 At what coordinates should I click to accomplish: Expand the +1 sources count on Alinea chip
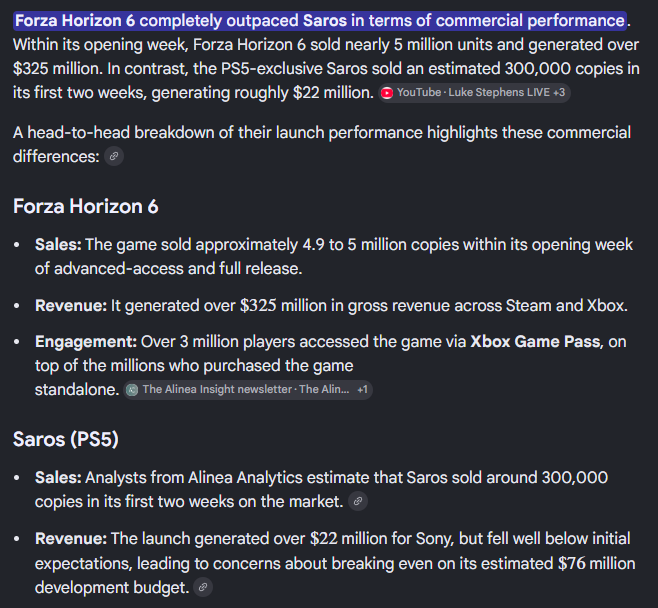tap(363, 390)
